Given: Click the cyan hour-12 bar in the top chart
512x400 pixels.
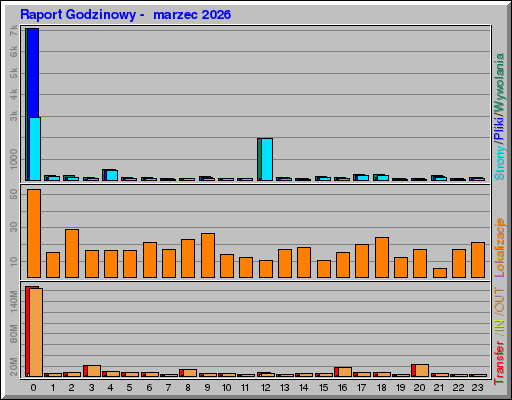Looking at the screenshot, I should [267, 159].
